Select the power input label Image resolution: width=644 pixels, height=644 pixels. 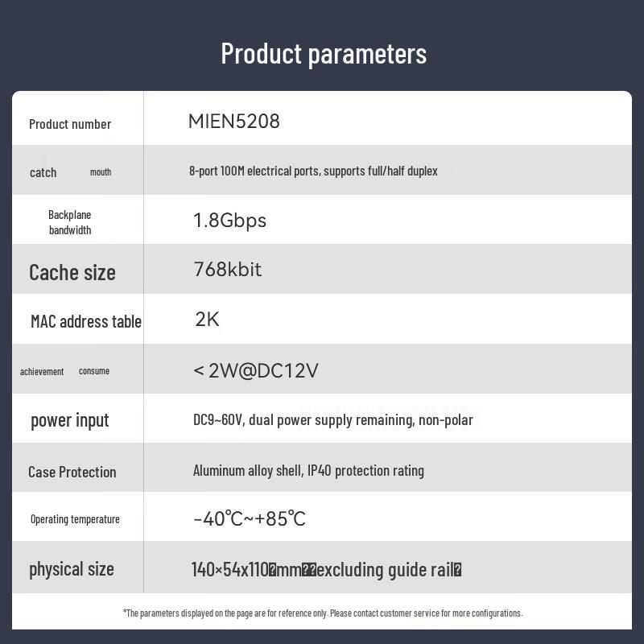(70, 420)
